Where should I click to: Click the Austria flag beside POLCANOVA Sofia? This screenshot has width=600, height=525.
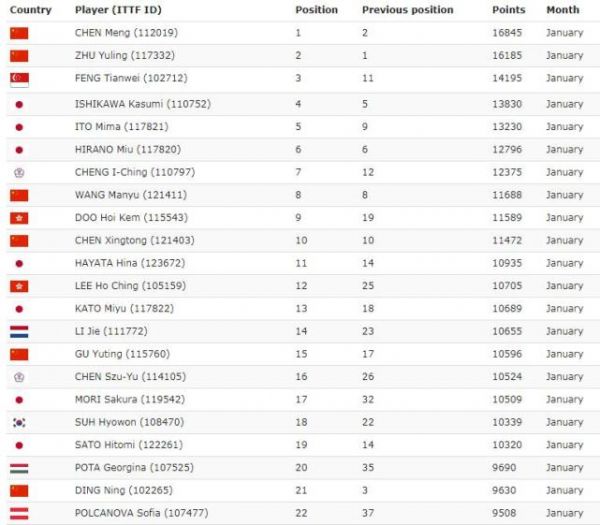pyautogui.click(x=19, y=514)
